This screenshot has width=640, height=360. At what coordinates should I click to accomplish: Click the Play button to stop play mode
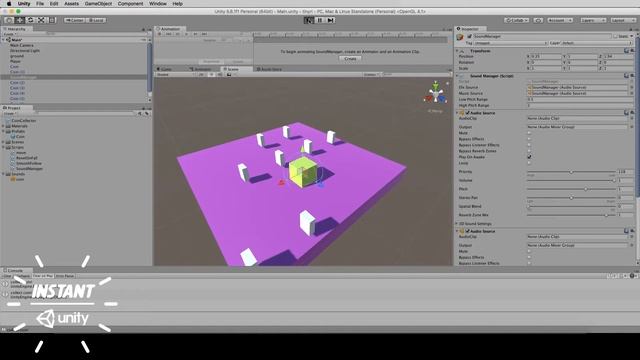(x=309, y=20)
